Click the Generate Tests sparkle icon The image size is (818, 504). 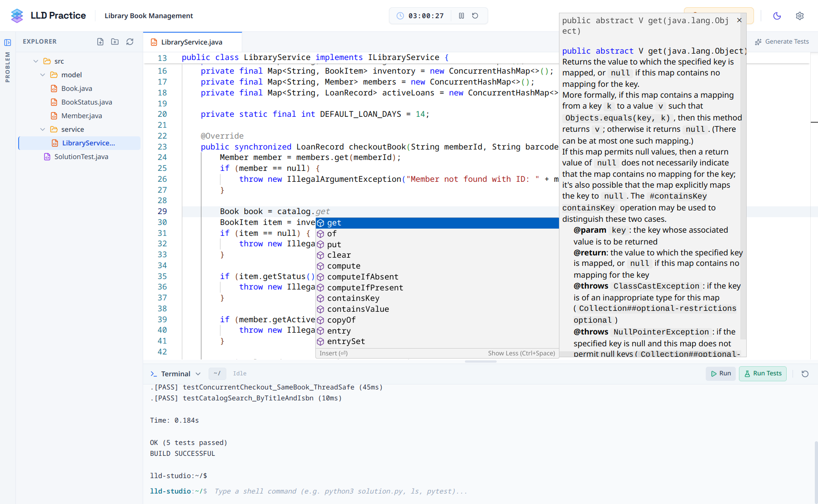[x=758, y=42]
